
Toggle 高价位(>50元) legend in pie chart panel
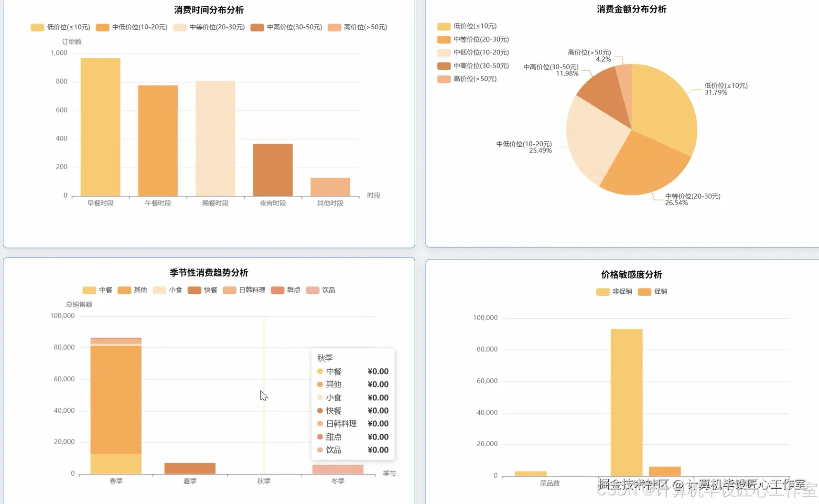pos(467,79)
